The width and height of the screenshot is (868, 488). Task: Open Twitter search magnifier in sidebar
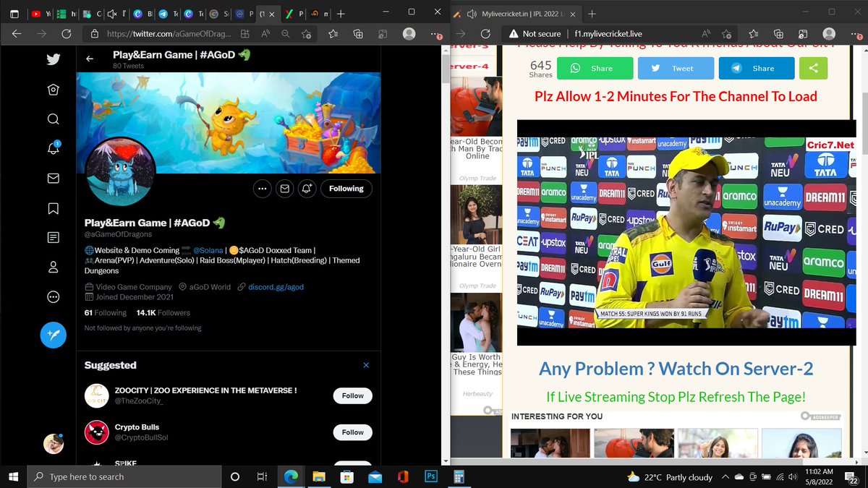53,119
